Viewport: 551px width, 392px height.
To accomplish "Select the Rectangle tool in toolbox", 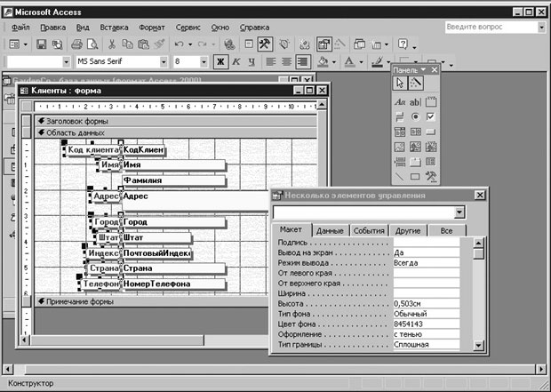I will (x=415, y=176).
